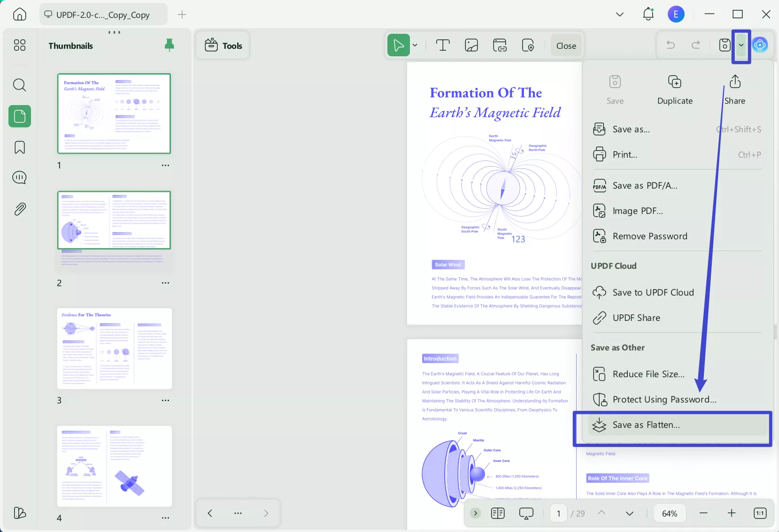
Task: Open the Comment panel
Action: pos(19,178)
